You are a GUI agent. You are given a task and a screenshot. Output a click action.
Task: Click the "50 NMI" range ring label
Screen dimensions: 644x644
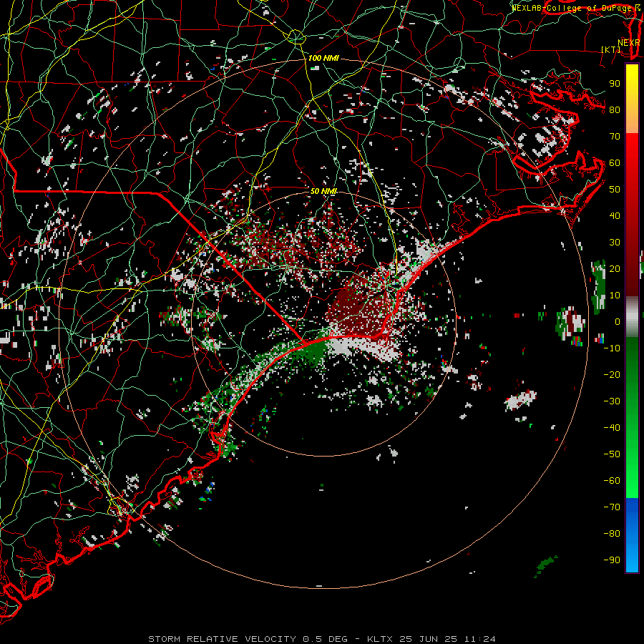[x=323, y=191]
